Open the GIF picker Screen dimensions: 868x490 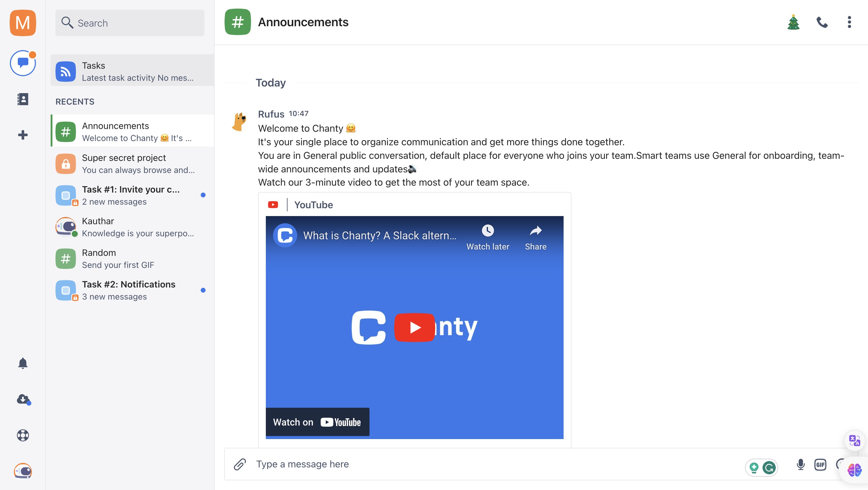point(820,465)
